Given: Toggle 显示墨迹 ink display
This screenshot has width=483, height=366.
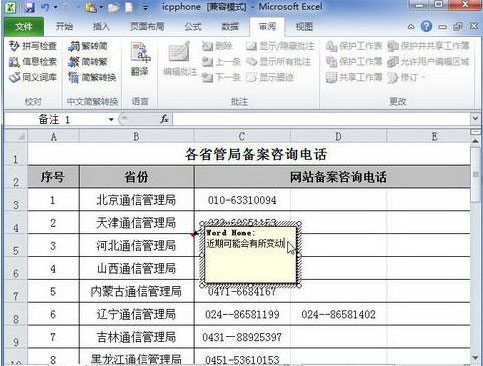Looking at the screenshot, I should pos(270,77).
